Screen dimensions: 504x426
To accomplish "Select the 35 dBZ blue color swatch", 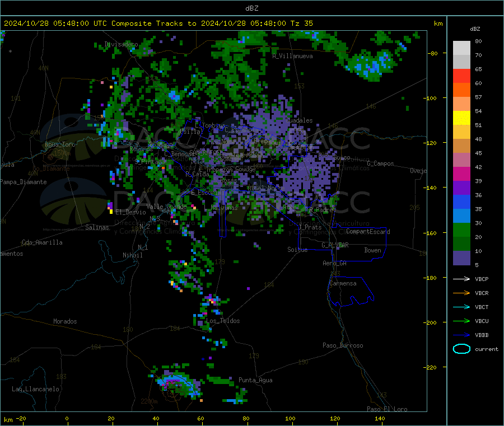I will click(x=461, y=216).
